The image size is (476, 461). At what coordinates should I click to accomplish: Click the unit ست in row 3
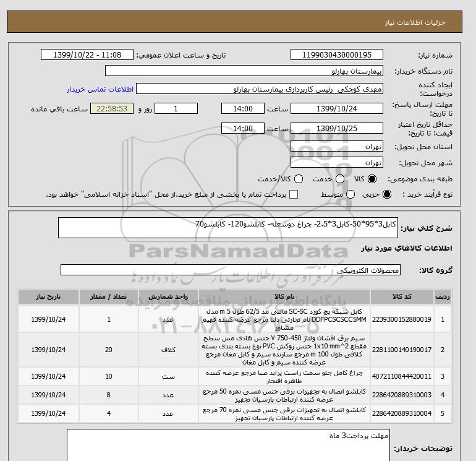point(168,376)
